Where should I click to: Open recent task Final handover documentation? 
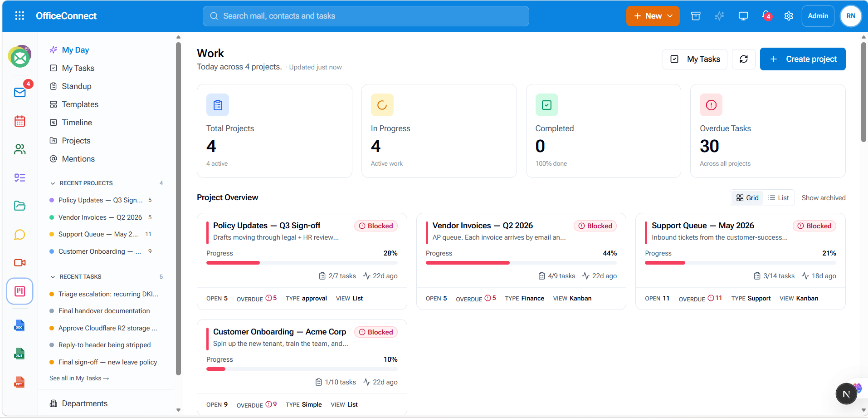(100, 311)
